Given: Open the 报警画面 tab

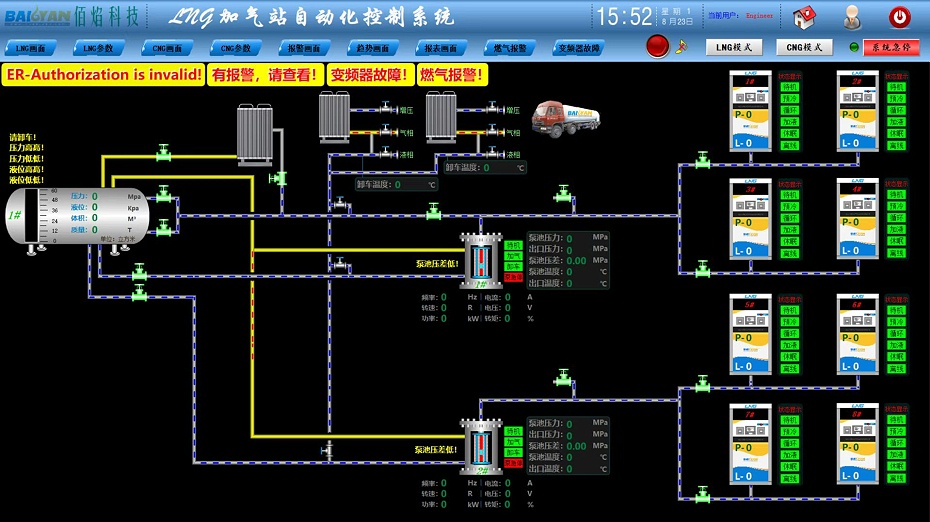Looking at the screenshot, I should 303,48.
